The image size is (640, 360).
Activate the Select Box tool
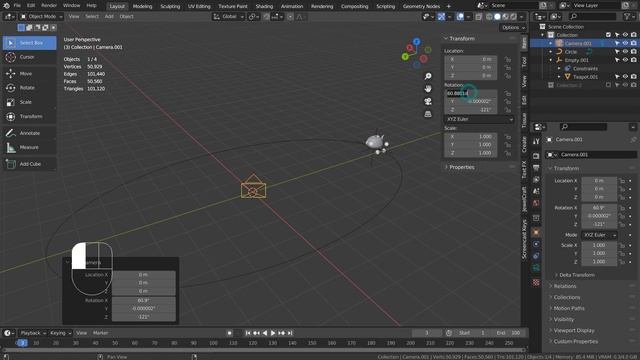coord(29,43)
